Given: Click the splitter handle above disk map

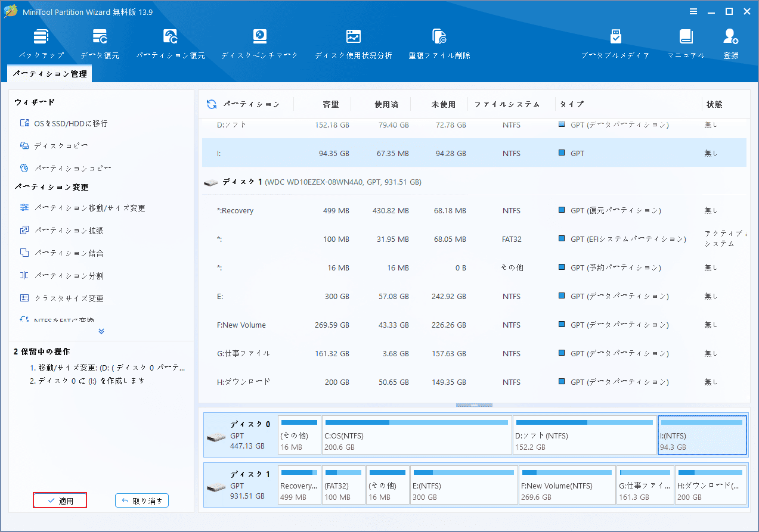Looking at the screenshot, I should [474, 405].
